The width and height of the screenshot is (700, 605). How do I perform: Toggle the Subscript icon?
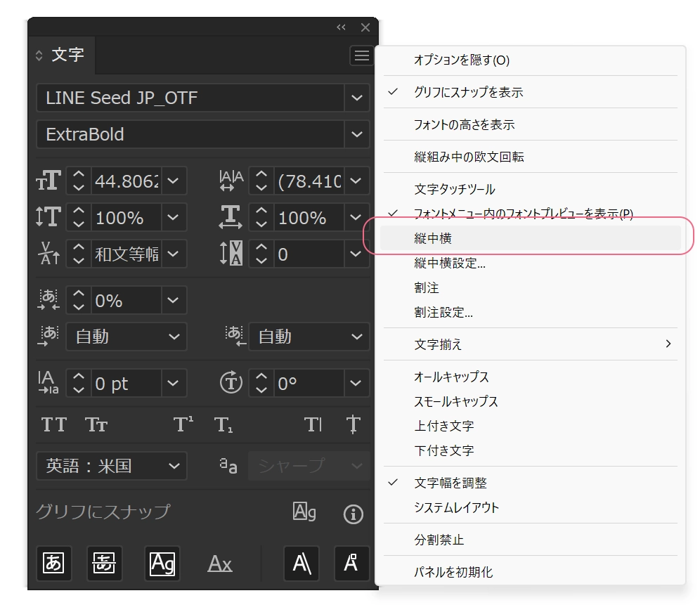click(223, 424)
